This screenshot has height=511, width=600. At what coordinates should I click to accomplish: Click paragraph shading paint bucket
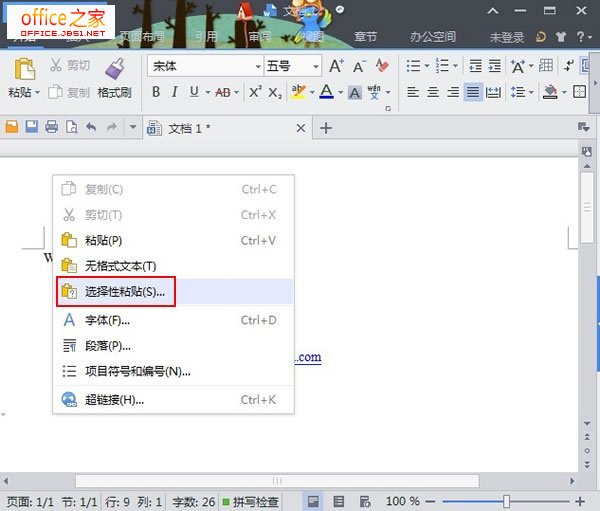(x=550, y=92)
